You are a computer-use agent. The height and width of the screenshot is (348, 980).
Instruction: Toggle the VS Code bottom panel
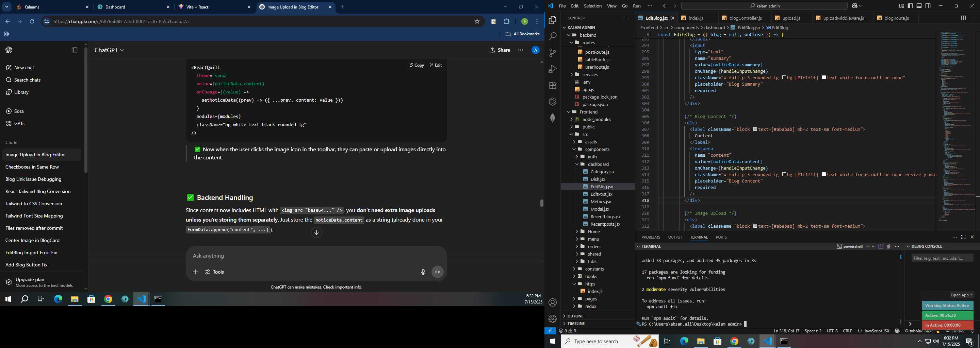point(919,6)
